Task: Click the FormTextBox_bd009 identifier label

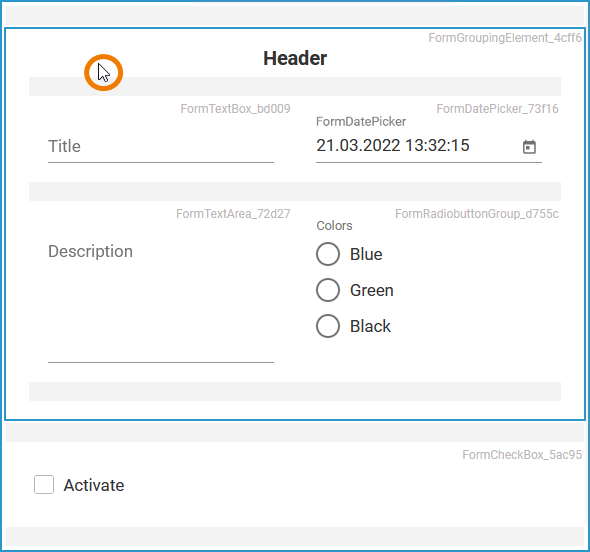Action: (236, 109)
